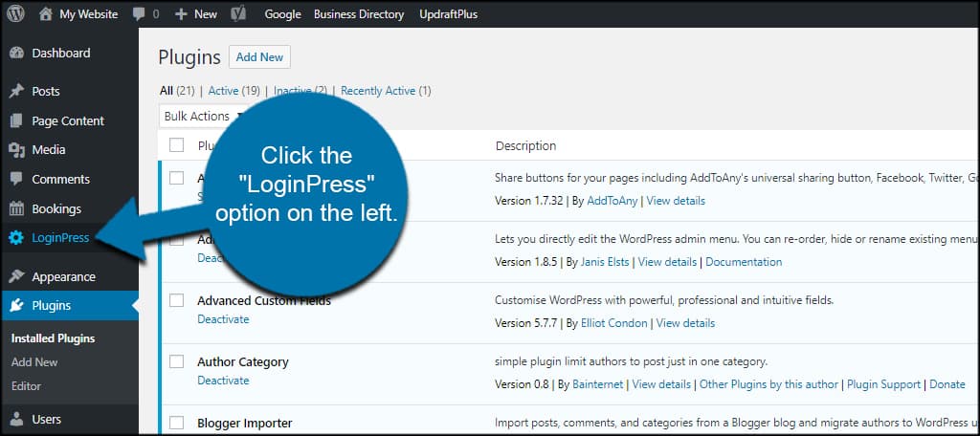Click the Author Category plugin name
980x436 pixels.
click(x=243, y=361)
